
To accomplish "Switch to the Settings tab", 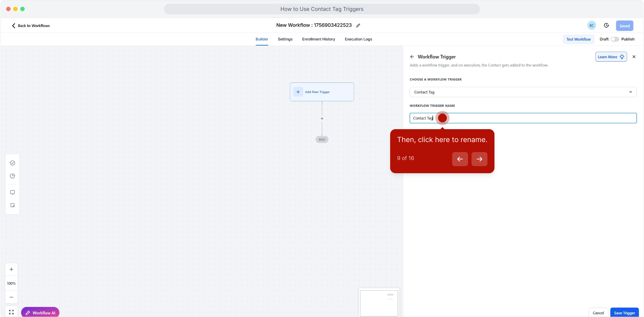I will click(x=285, y=39).
